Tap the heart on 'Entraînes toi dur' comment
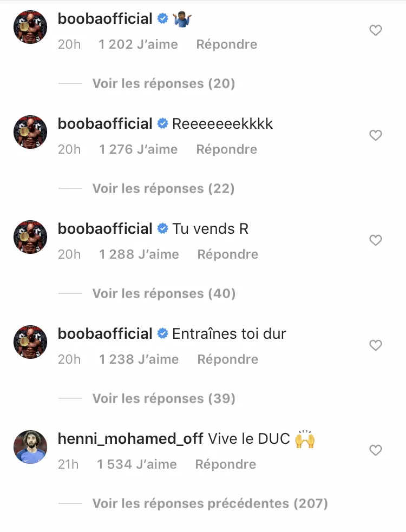Viewport: 406px width, 532px height. pyautogui.click(x=376, y=345)
